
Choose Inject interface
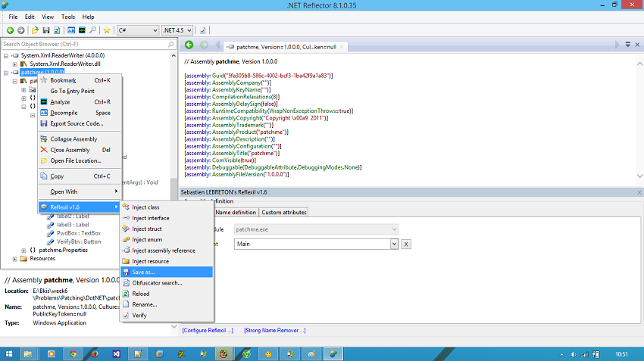coord(167,218)
